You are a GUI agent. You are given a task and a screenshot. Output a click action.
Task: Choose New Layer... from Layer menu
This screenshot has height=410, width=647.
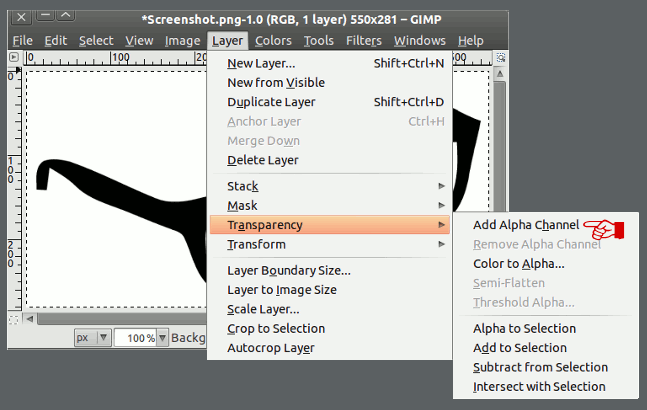point(329,64)
